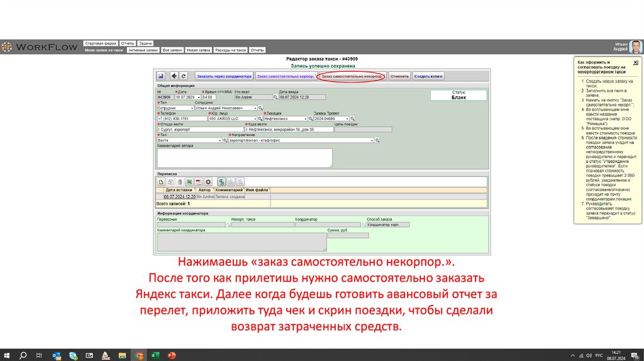Expand Заявка Тревел 2024-04695 dropdown

[x=347, y=119]
